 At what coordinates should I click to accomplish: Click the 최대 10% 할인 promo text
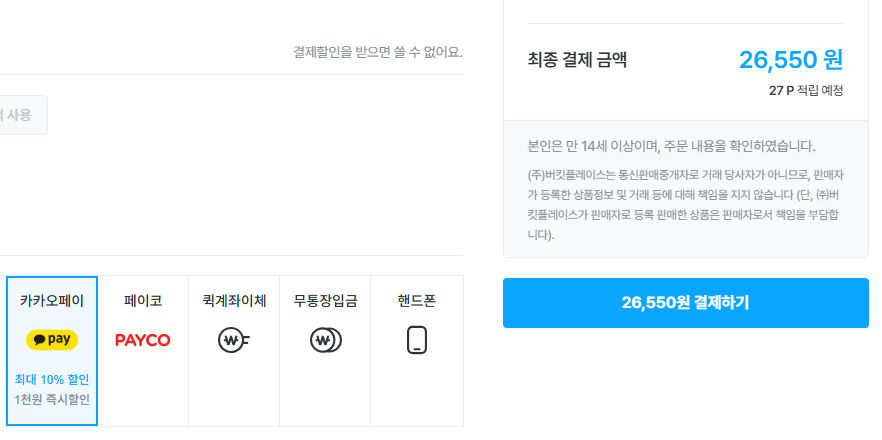point(52,380)
